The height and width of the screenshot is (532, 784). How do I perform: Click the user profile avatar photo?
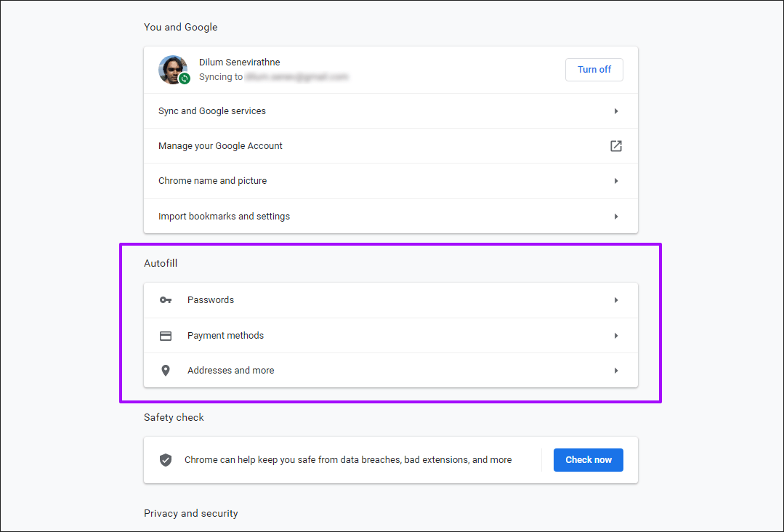(x=171, y=68)
